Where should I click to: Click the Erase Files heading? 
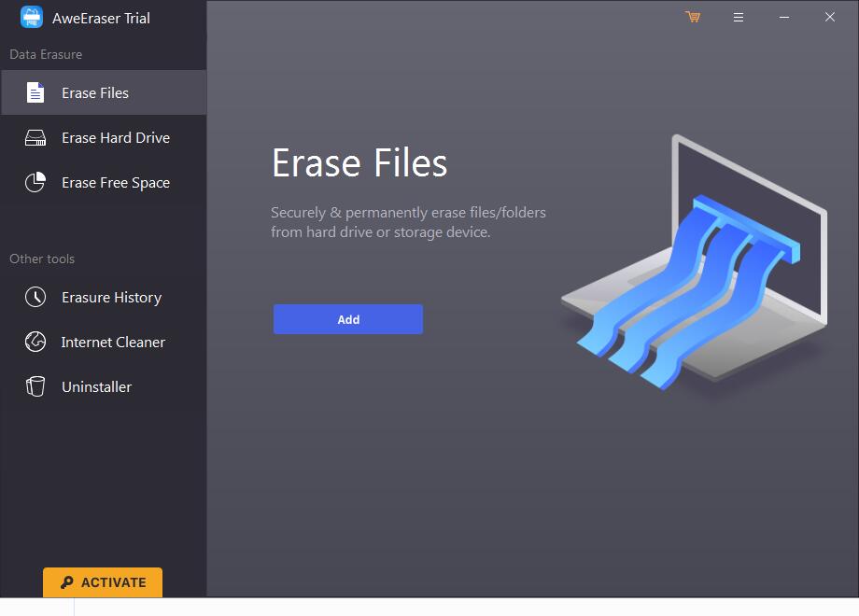click(359, 163)
